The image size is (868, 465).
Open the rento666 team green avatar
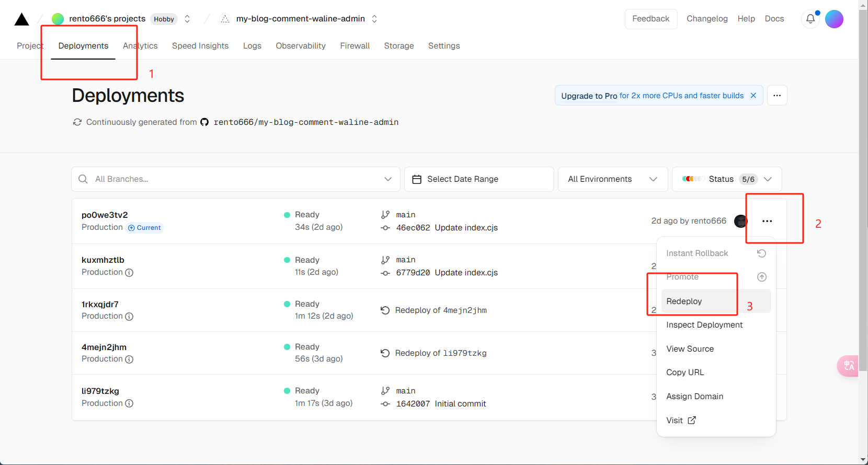tap(58, 19)
